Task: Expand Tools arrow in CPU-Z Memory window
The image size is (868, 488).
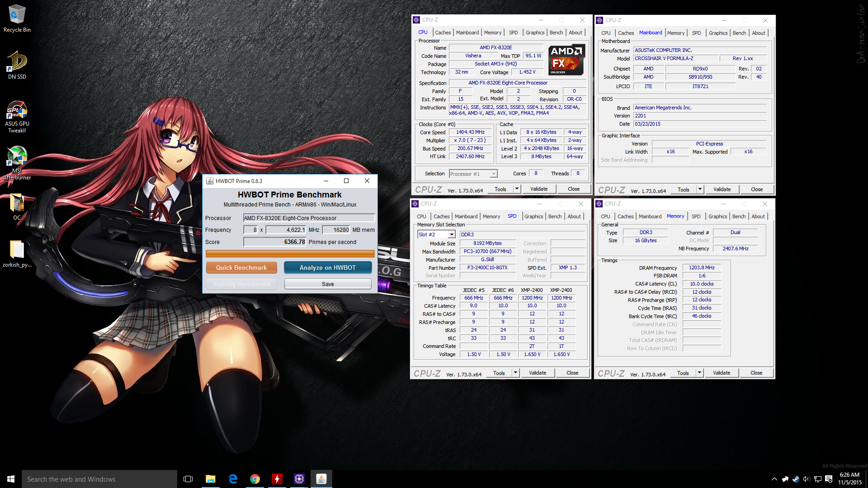Action: 699,373
